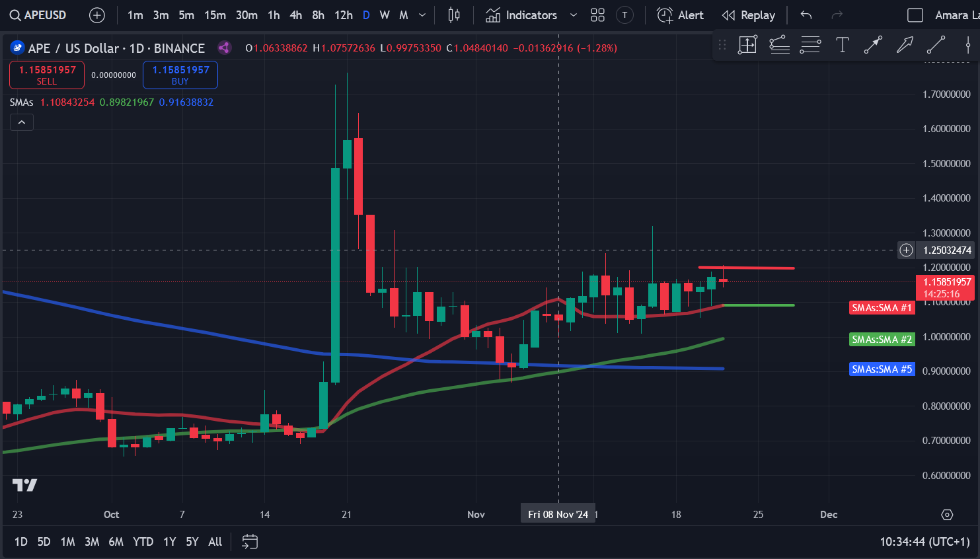Open the candlestick chart type menu
The height and width of the screenshot is (559, 980).
coord(454,15)
